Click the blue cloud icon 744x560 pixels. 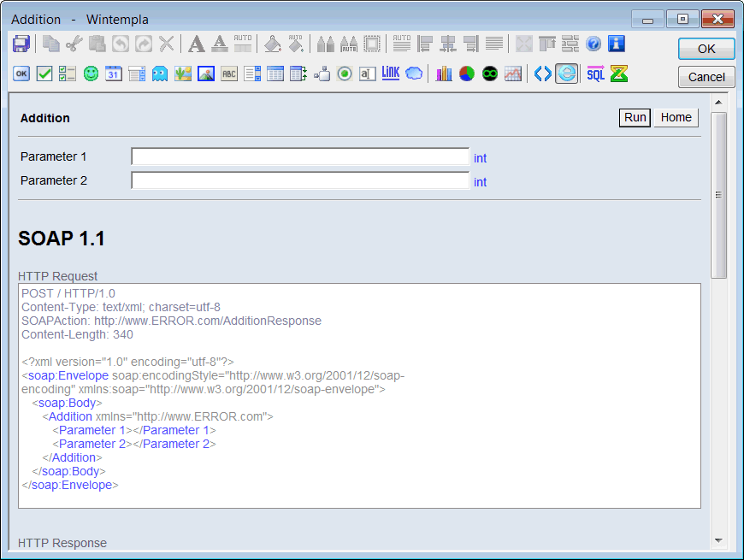(414, 74)
